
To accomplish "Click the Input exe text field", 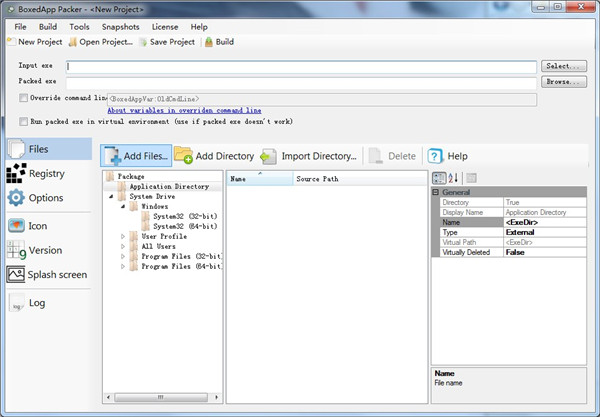I will 300,67.
